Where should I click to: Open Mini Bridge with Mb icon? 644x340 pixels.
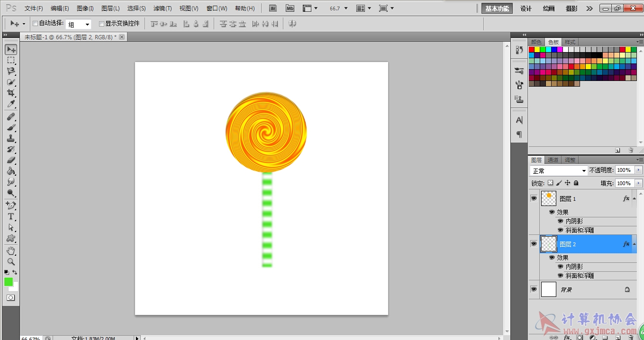290,8
